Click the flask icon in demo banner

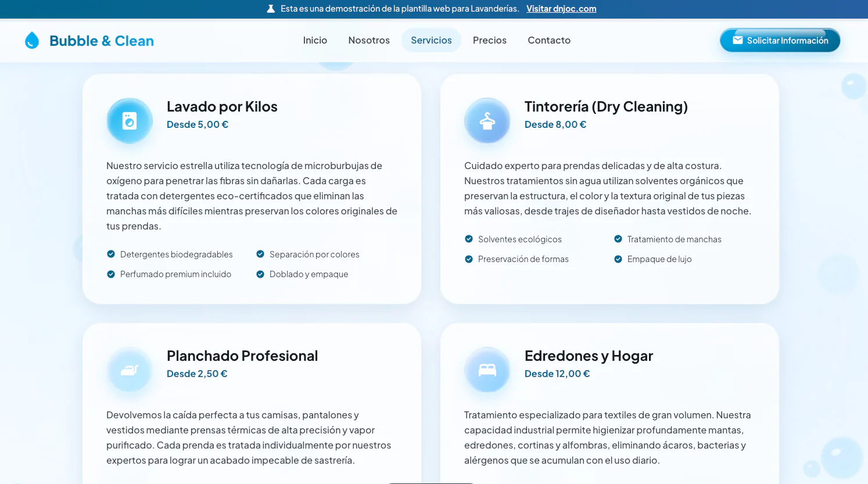click(271, 9)
